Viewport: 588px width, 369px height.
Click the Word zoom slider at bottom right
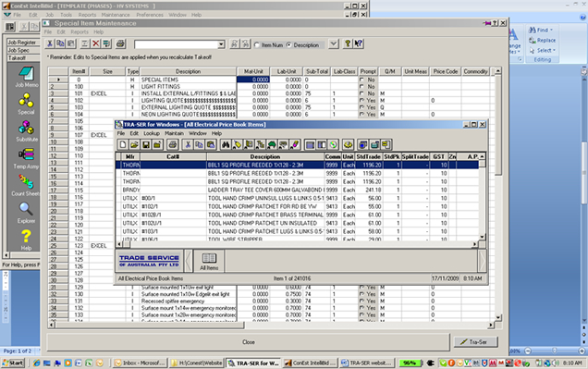point(555,351)
